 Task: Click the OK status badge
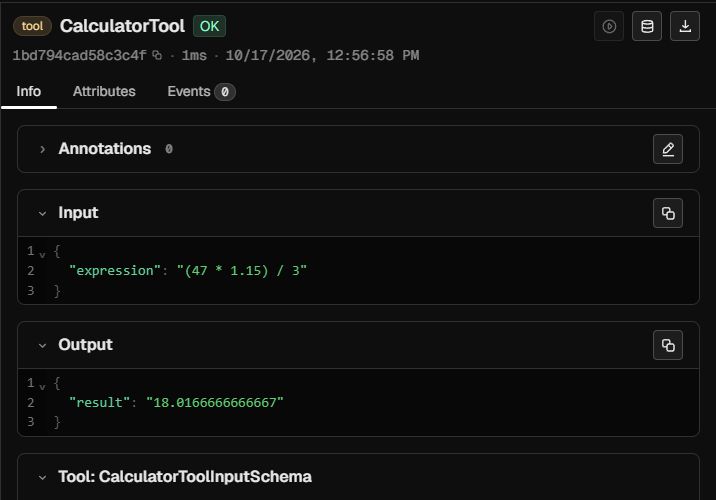210,26
